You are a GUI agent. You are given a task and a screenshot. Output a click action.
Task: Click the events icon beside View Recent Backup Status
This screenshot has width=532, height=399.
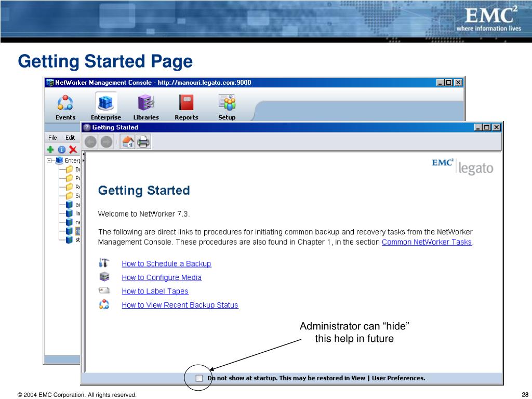point(104,304)
